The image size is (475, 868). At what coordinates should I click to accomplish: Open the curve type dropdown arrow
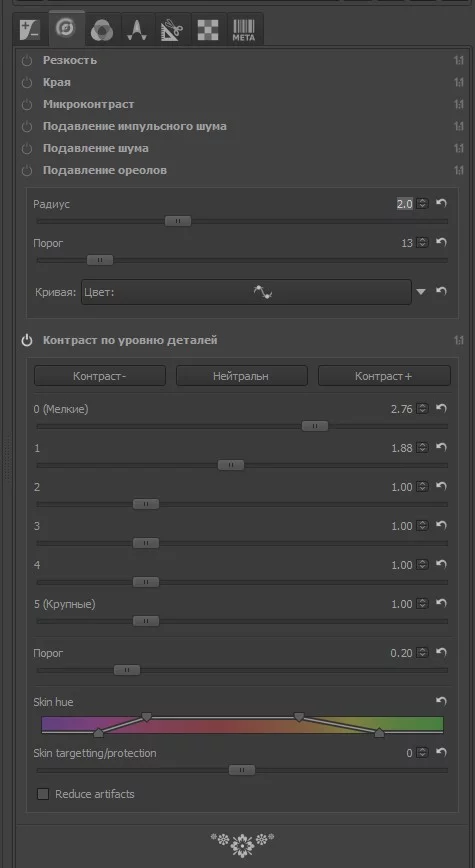421,292
